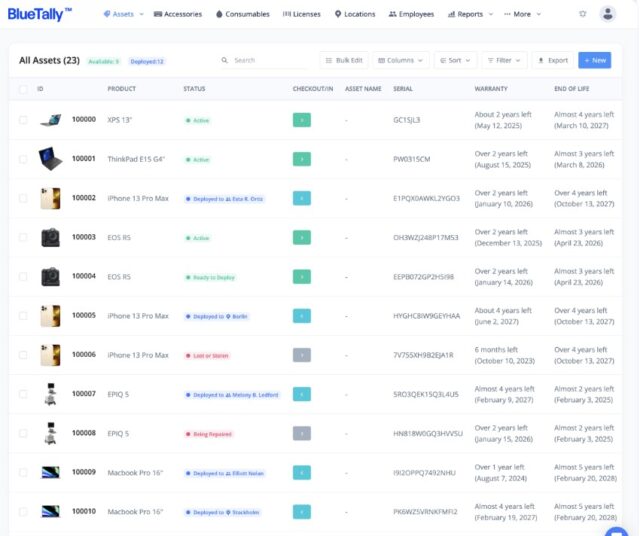Open the Columns dropdown
640x536 pixels.
click(x=400, y=60)
